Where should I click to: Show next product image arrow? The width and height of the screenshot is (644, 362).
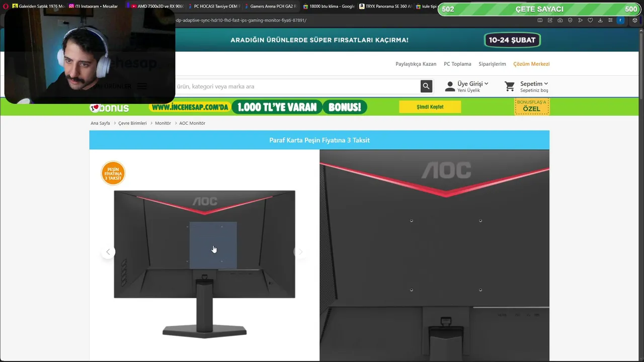pyautogui.click(x=300, y=252)
